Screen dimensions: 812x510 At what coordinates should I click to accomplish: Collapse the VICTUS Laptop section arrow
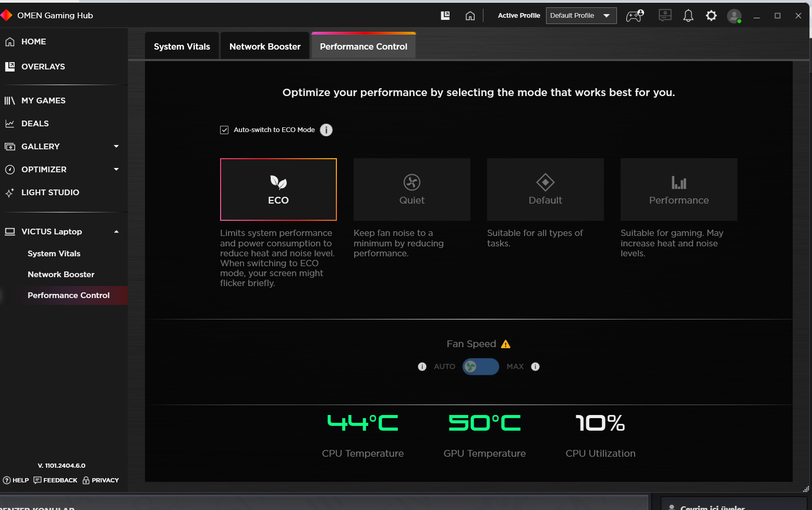point(116,232)
